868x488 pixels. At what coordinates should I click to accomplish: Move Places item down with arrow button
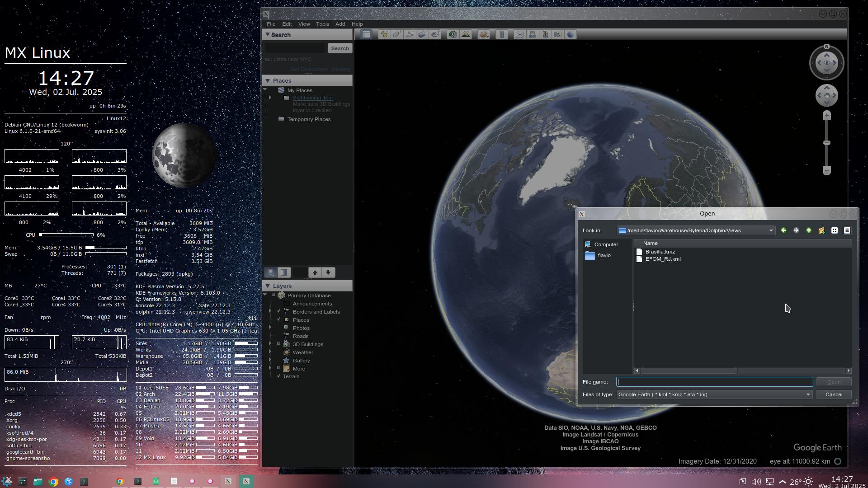point(328,272)
